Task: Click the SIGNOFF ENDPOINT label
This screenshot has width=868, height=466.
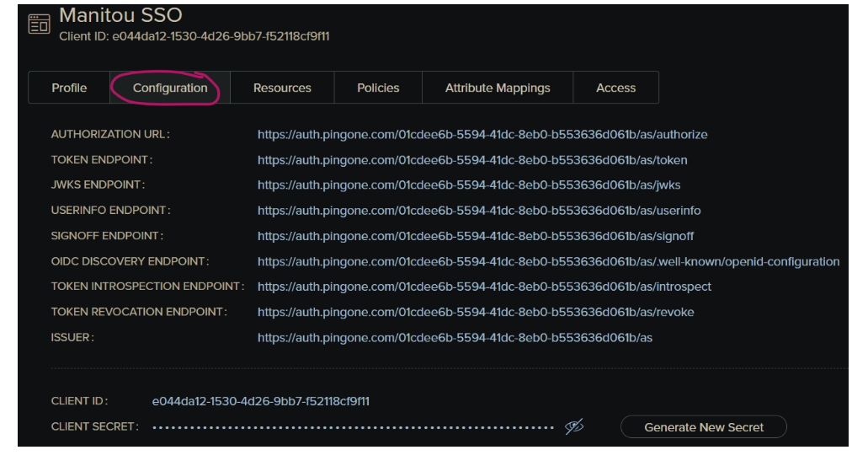Action: (107, 235)
